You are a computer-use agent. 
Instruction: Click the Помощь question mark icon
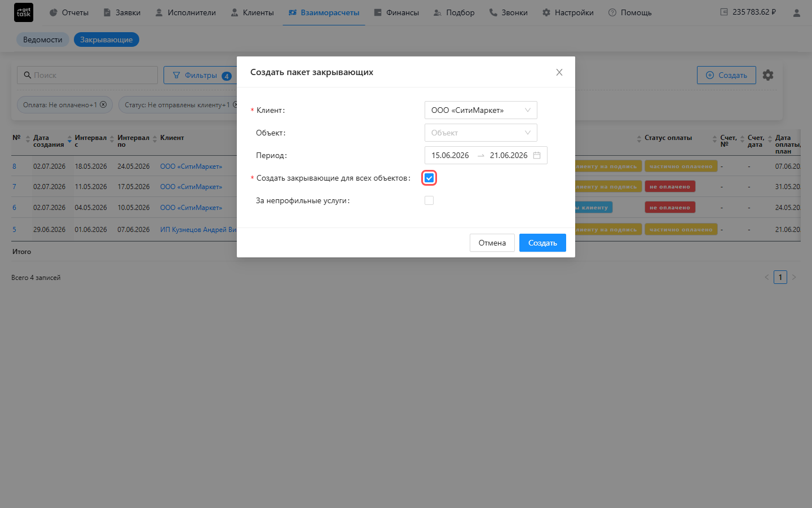(612, 12)
